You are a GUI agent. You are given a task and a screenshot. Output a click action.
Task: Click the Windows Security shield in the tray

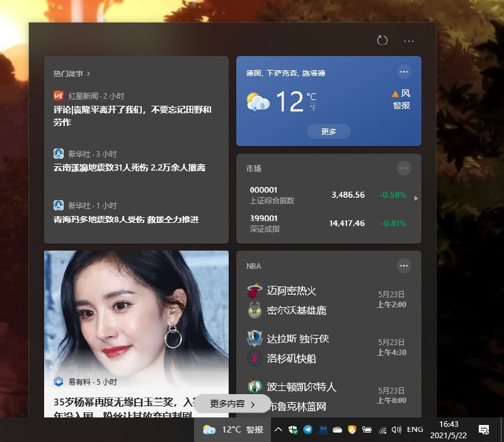click(x=292, y=429)
